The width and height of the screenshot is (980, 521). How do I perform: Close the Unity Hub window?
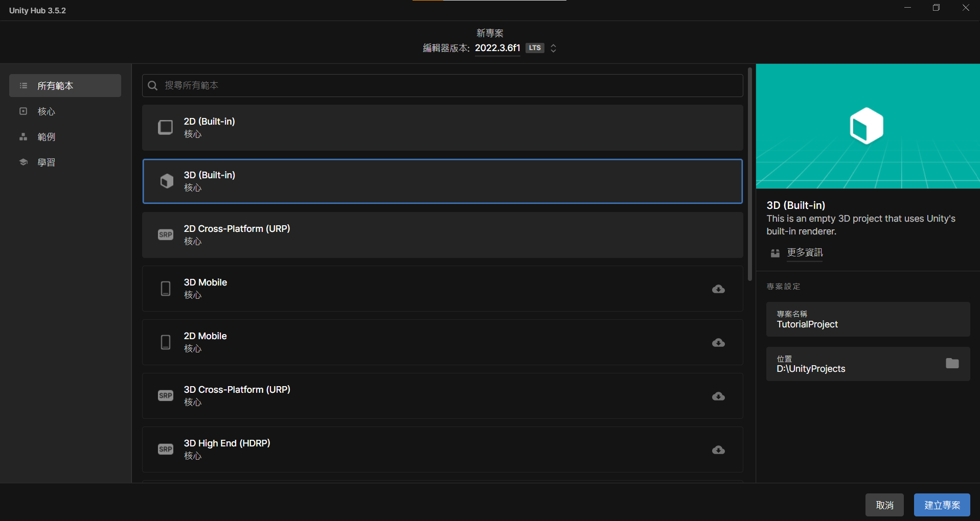click(x=965, y=8)
